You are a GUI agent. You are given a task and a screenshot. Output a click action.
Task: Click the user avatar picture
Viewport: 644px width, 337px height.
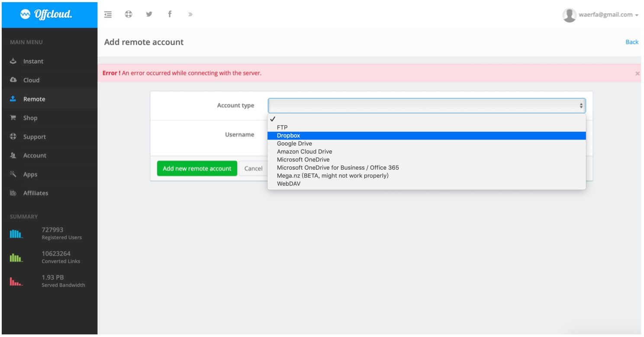click(570, 15)
